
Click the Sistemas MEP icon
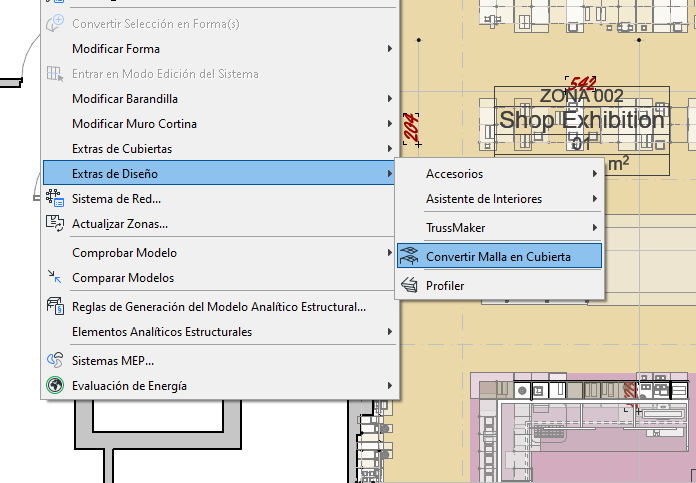55,360
